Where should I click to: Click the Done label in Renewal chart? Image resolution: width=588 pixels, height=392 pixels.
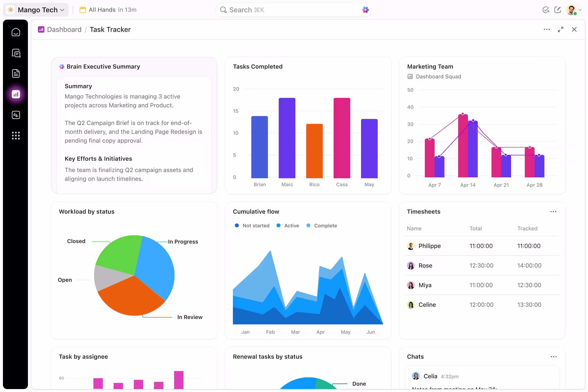click(359, 384)
